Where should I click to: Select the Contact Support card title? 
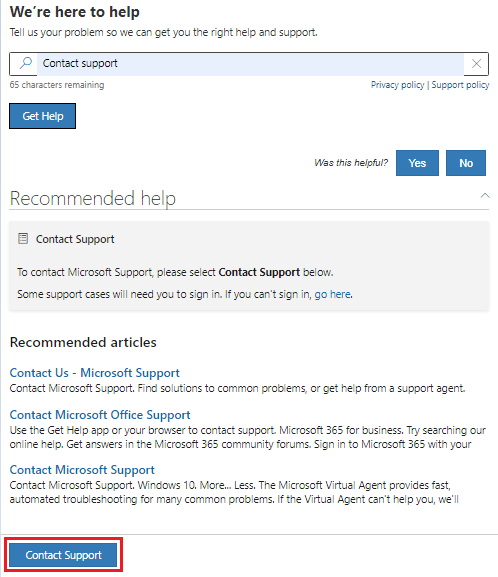tap(75, 239)
